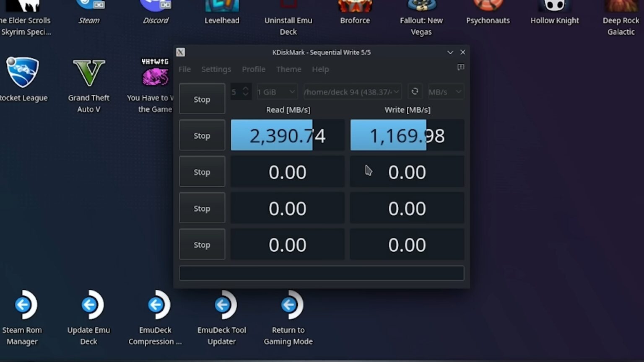644x362 pixels.
Task: Click the refresh storage list icon
Action: pyautogui.click(x=415, y=91)
